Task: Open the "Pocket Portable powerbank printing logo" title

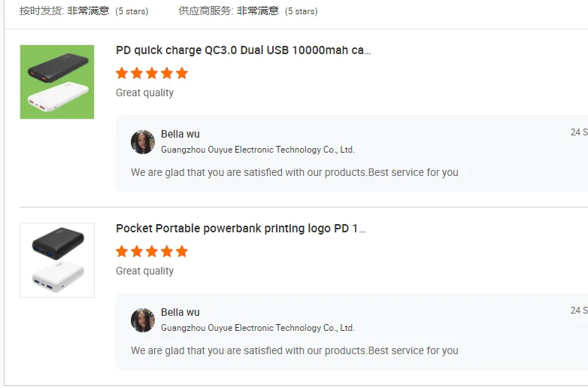Action: tap(241, 229)
